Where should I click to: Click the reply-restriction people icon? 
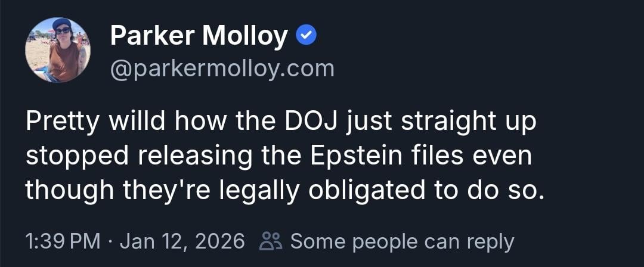pyautogui.click(x=271, y=241)
